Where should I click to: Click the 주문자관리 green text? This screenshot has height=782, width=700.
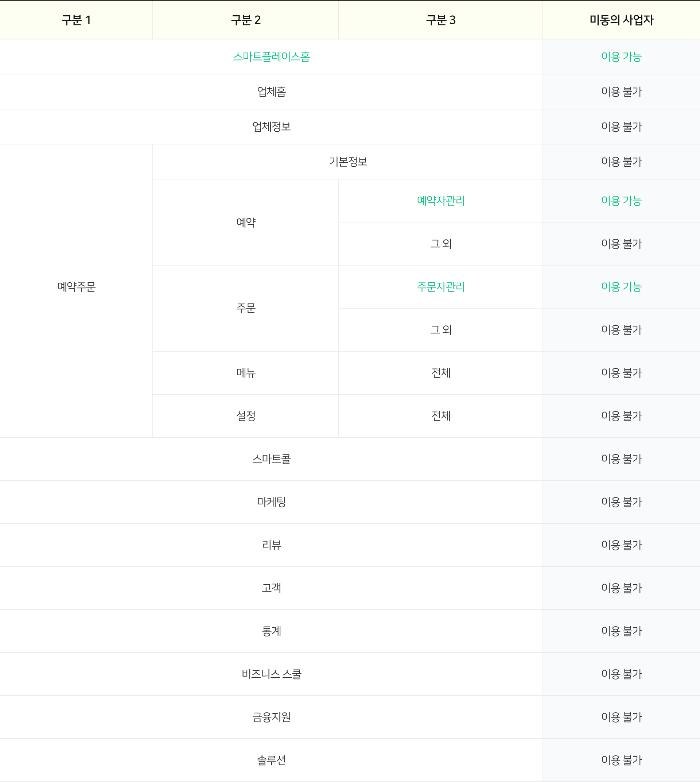[x=441, y=287]
